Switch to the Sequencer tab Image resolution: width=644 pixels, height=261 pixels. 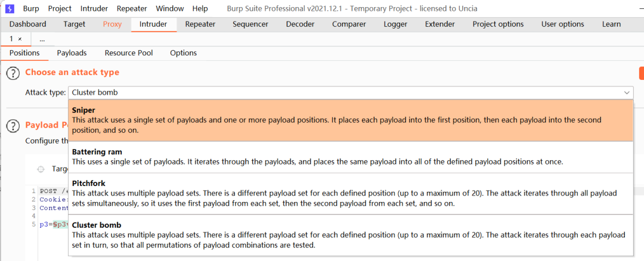250,24
